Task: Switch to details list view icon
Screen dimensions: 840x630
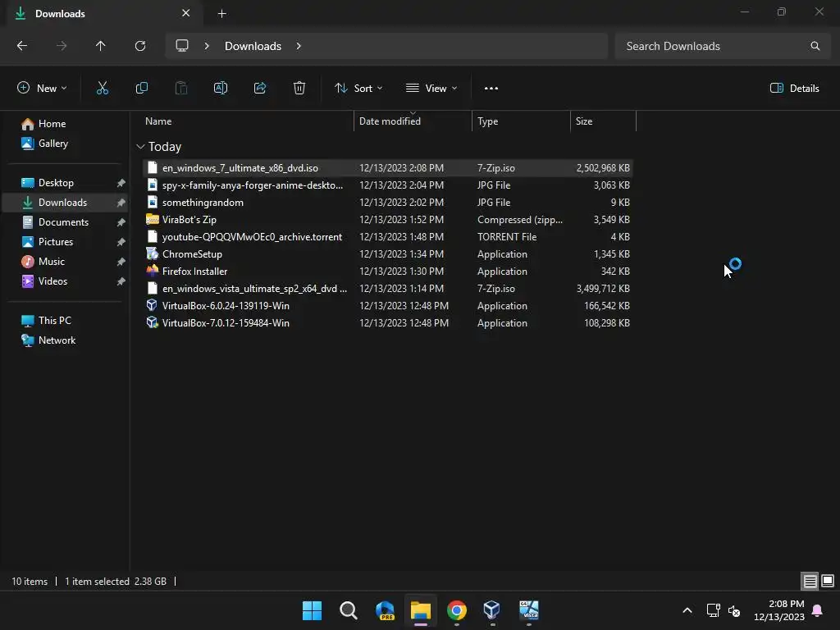Action: [810, 582]
